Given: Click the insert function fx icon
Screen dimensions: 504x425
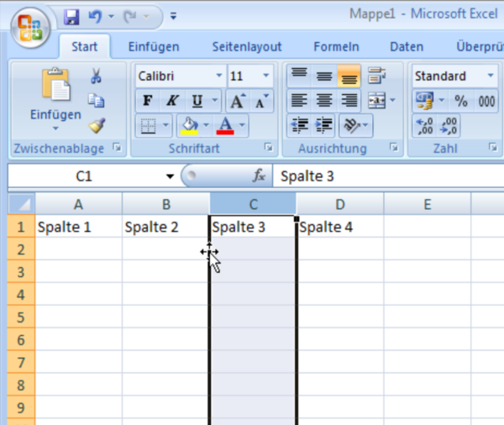Looking at the screenshot, I should pos(260,176).
